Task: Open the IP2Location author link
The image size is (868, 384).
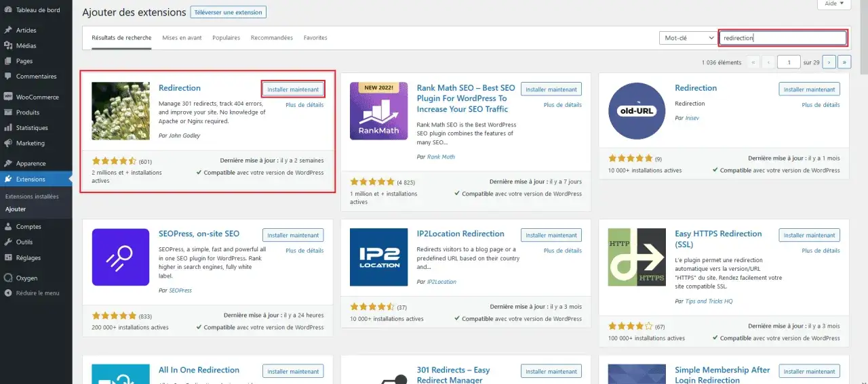Action: 441,282
